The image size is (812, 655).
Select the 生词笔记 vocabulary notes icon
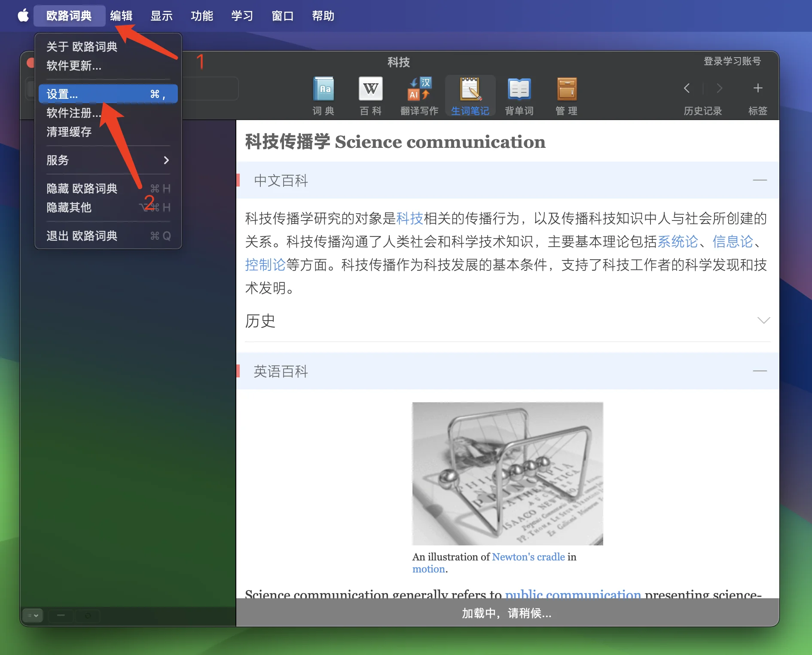pos(470,96)
